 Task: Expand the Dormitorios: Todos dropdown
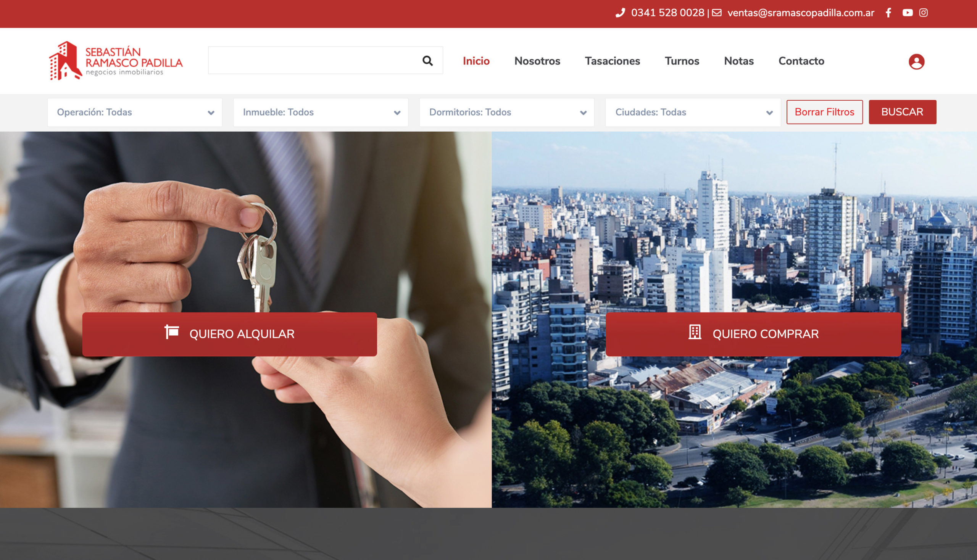(506, 112)
